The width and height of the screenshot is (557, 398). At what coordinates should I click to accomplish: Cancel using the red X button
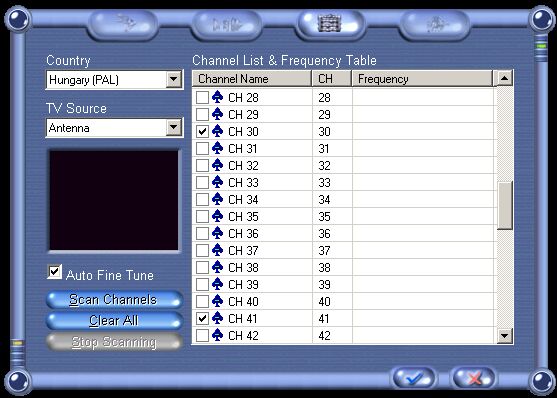click(x=473, y=378)
